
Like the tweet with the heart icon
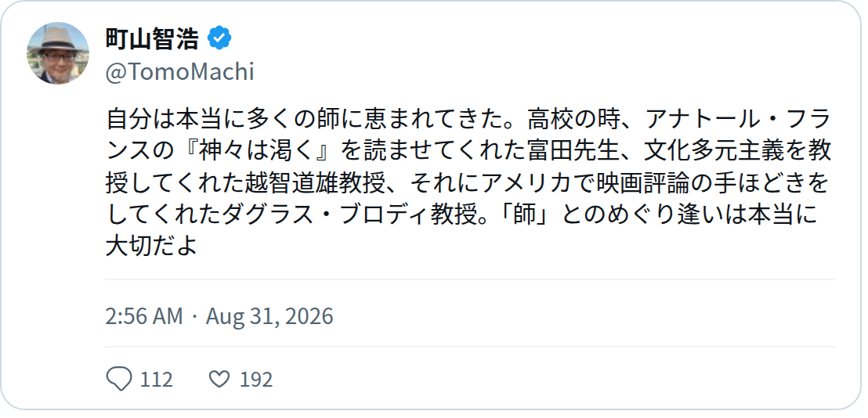[x=219, y=380]
